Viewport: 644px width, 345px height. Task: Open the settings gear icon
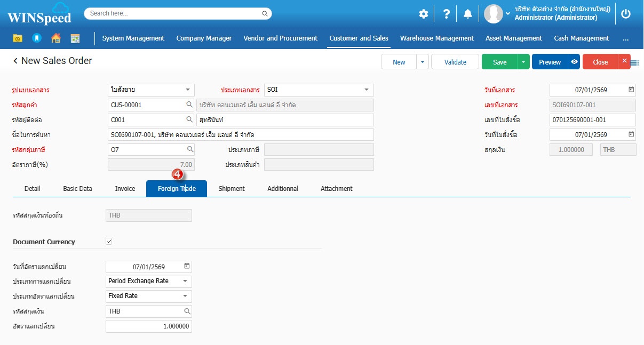tap(423, 14)
